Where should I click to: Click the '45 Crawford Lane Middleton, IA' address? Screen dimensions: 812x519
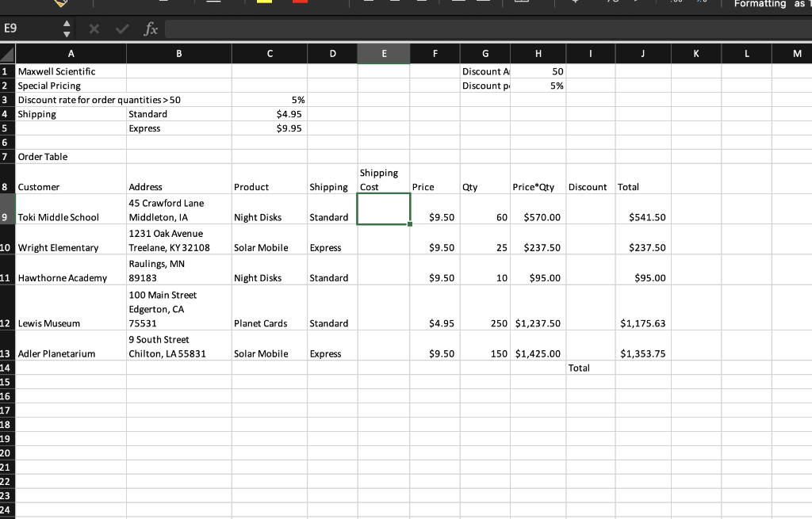pos(178,209)
